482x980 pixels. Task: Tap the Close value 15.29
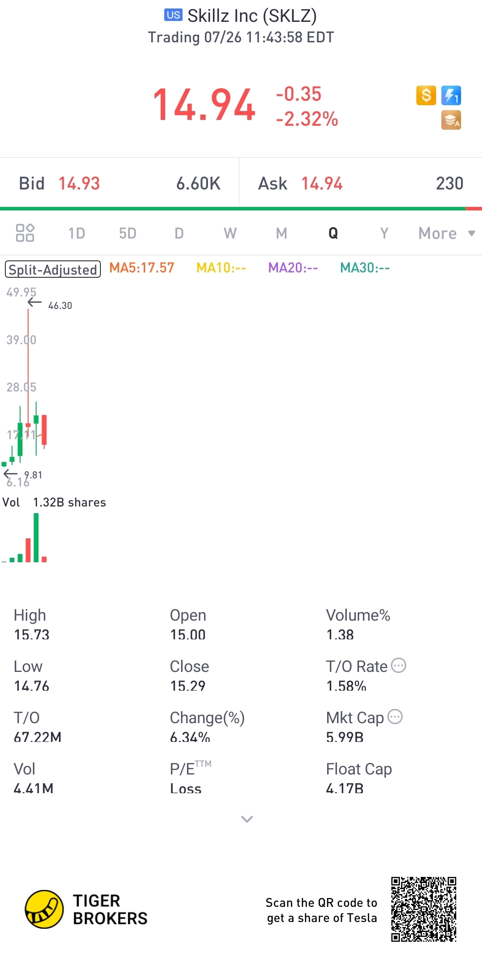[188, 686]
